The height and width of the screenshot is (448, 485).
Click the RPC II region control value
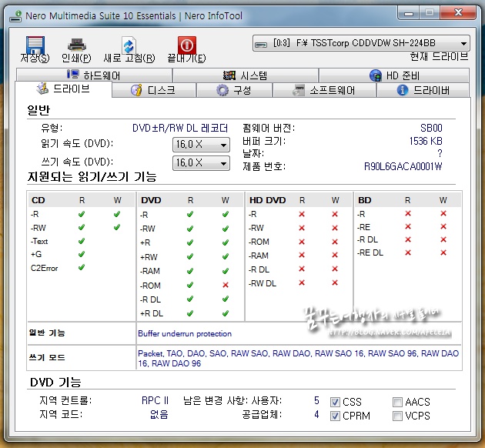155,401
